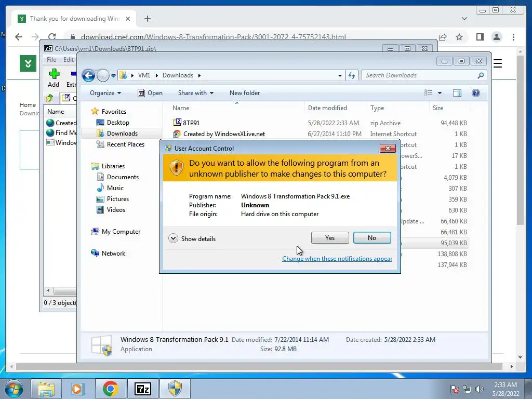Click Downloads in address breadcrumb

pyautogui.click(x=178, y=75)
